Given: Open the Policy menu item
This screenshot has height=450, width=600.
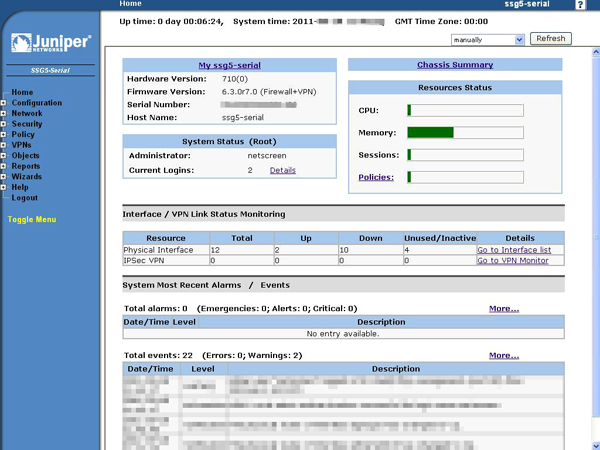Looking at the screenshot, I should [x=23, y=134].
